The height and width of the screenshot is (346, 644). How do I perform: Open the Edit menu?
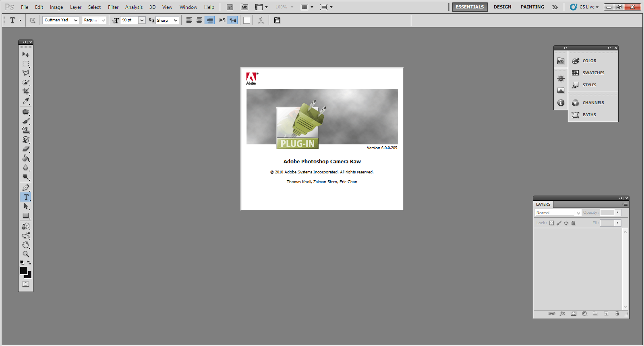coord(39,7)
